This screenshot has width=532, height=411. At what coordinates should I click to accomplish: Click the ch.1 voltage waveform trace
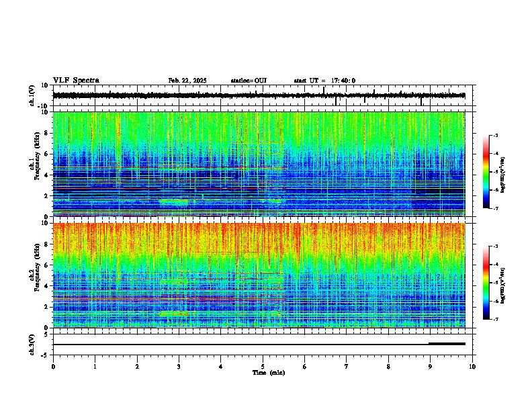click(259, 96)
